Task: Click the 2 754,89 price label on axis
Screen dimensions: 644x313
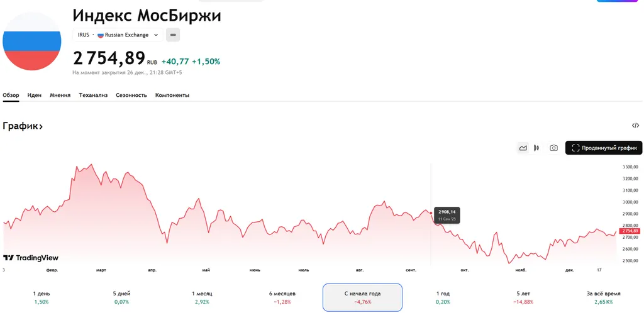Action: [630, 231]
